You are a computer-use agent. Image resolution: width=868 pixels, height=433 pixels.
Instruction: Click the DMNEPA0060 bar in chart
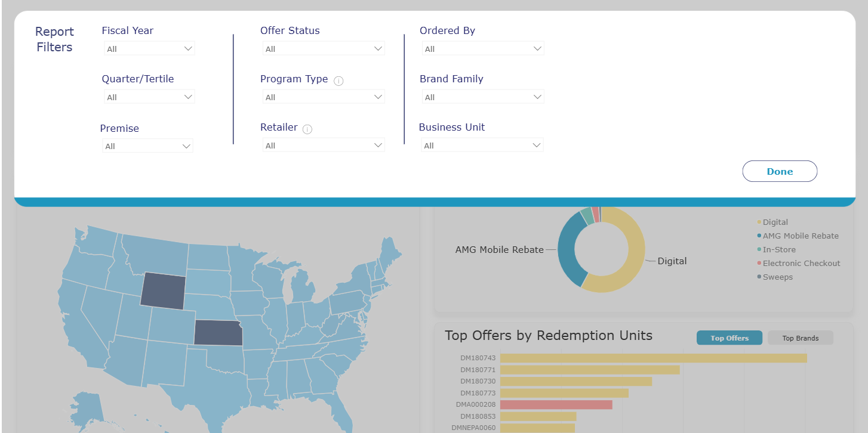click(537, 428)
